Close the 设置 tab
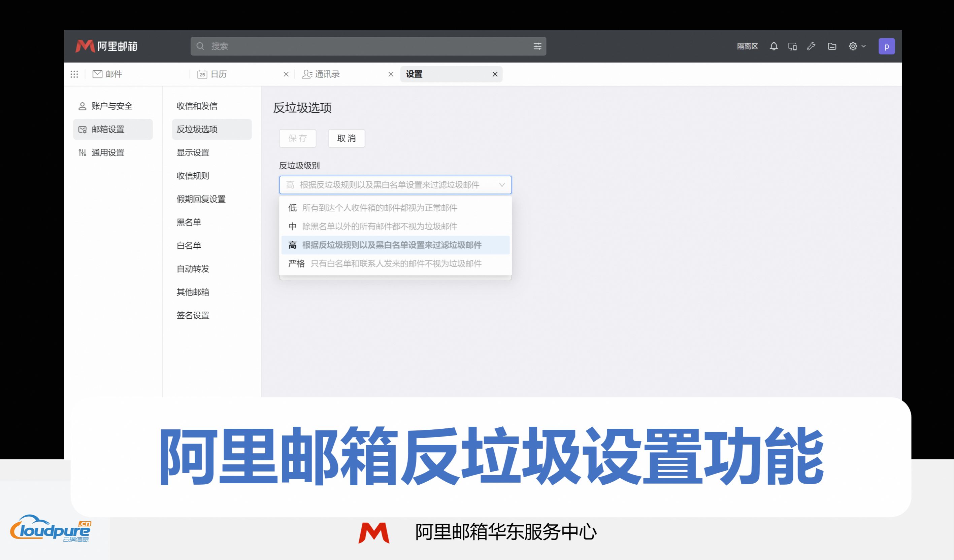The image size is (954, 560). click(x=495, y=74)
